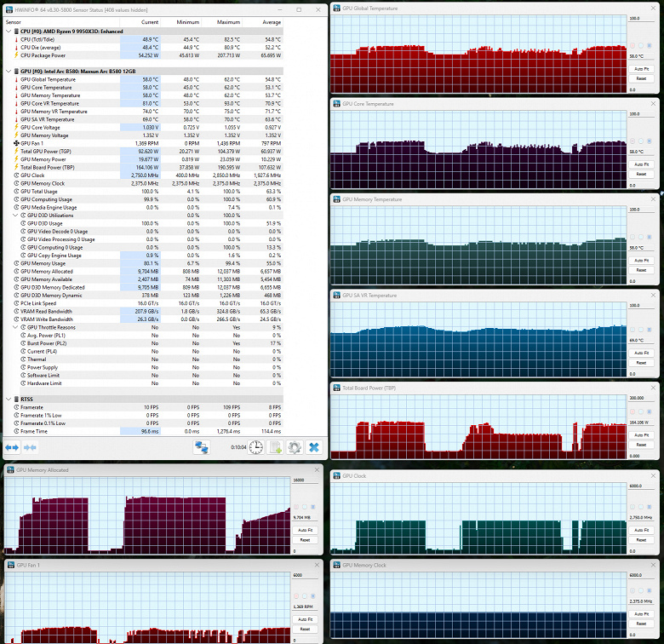664x644 pixels.
Task: Open sensor settings gear icon
Action: [295, 447]
